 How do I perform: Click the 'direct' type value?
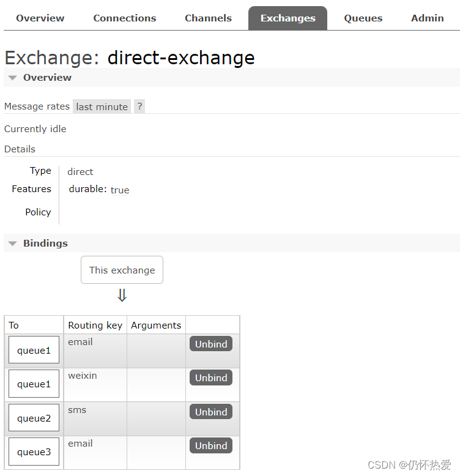(x=80, y=172)
